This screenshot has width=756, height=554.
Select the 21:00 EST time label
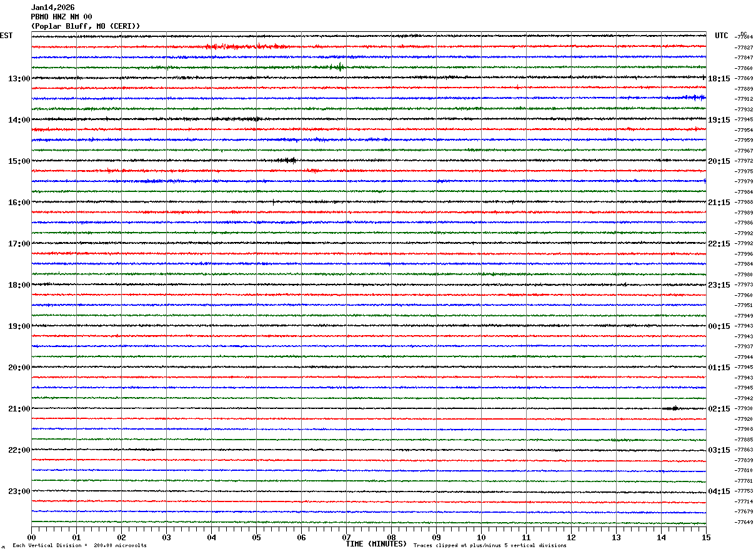pos(19,409)
